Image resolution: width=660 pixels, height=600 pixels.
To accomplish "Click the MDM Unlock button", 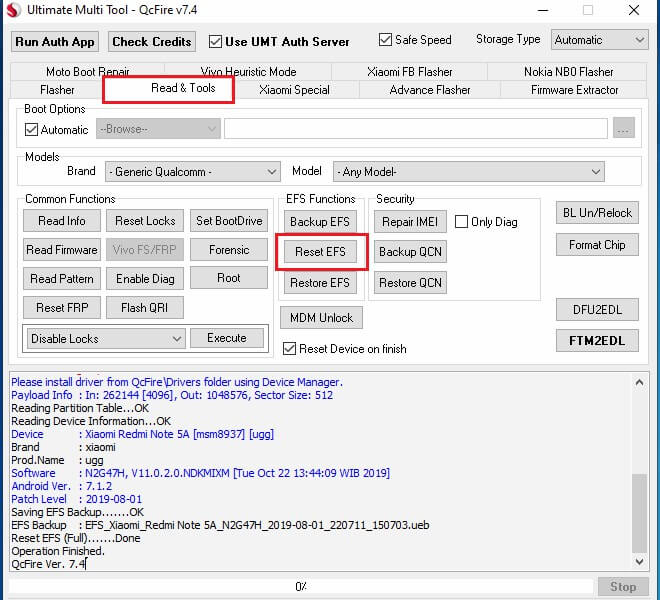I will click(322, 317).
